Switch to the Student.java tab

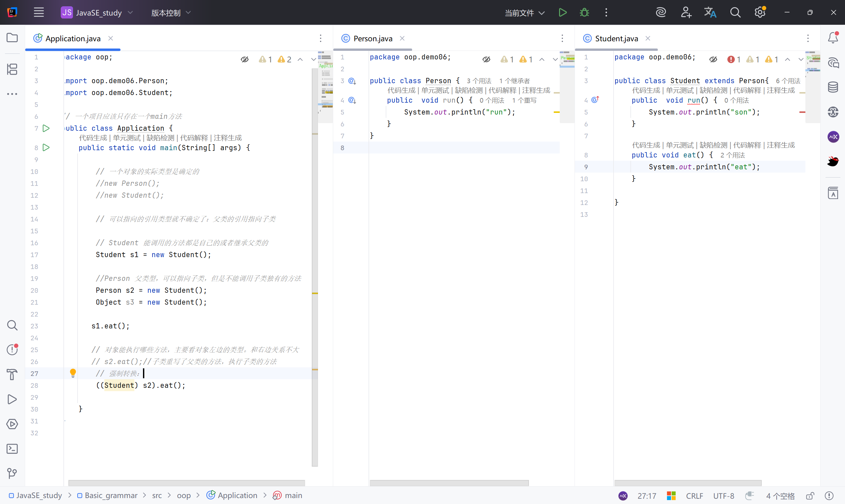(x=616, y=38)
